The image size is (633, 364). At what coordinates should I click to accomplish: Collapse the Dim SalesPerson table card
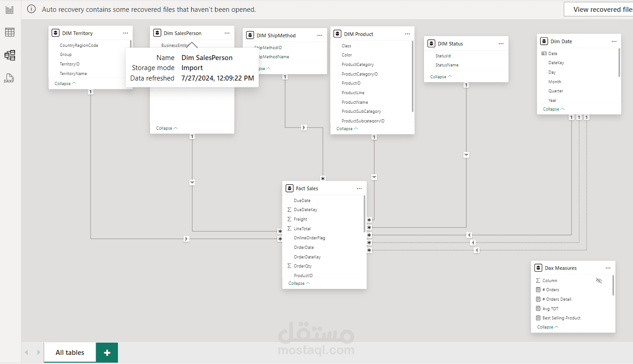pyautogui.click(x=167, y=128)
